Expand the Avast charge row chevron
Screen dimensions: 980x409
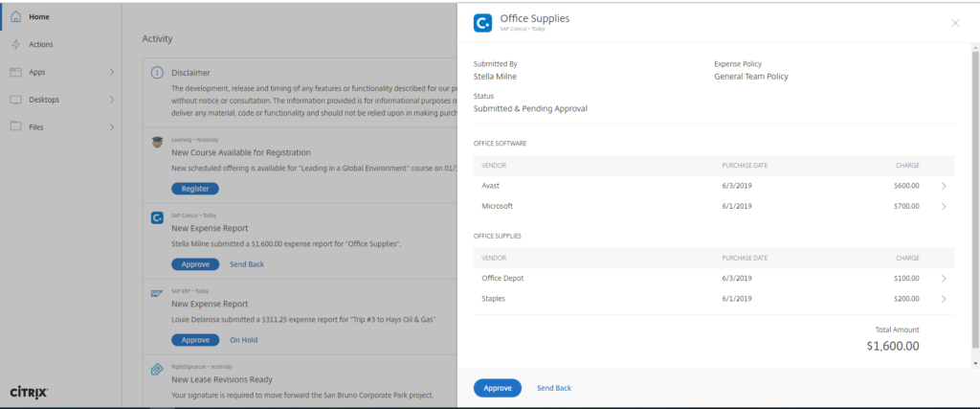pyautogui.click(x=944, y=186)
